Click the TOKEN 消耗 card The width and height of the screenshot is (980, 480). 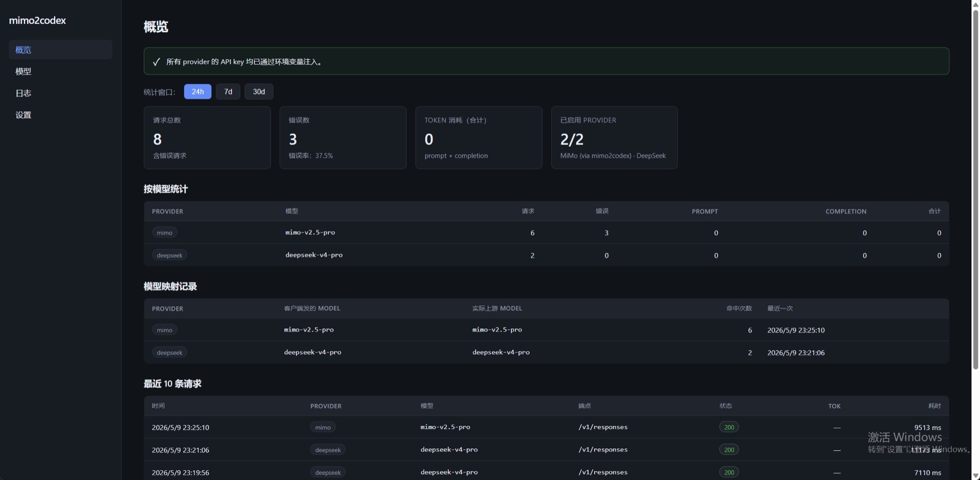(x=479, y=137)
